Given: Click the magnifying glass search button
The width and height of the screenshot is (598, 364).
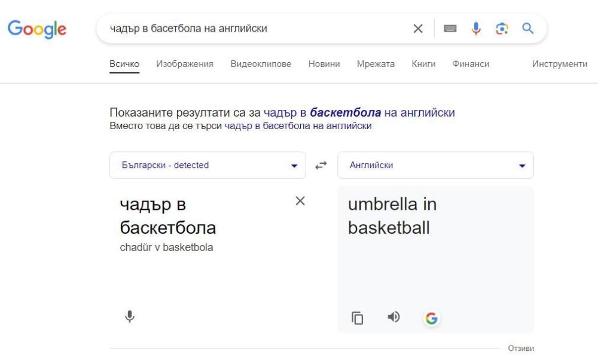Looking at the screenshot, I should [x=527, y=29].
